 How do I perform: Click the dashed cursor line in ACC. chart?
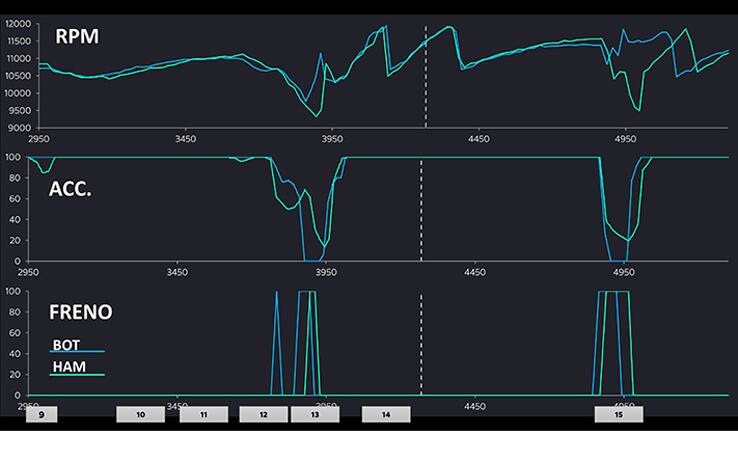pyautogui.click(x=421, y=208)
